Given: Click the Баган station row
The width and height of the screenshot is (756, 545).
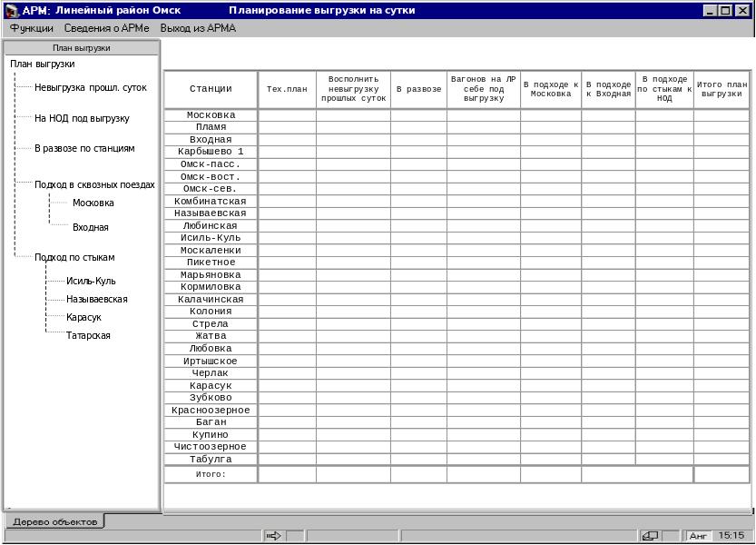Looking at the screenshot, I should click(x=211, y=422).
